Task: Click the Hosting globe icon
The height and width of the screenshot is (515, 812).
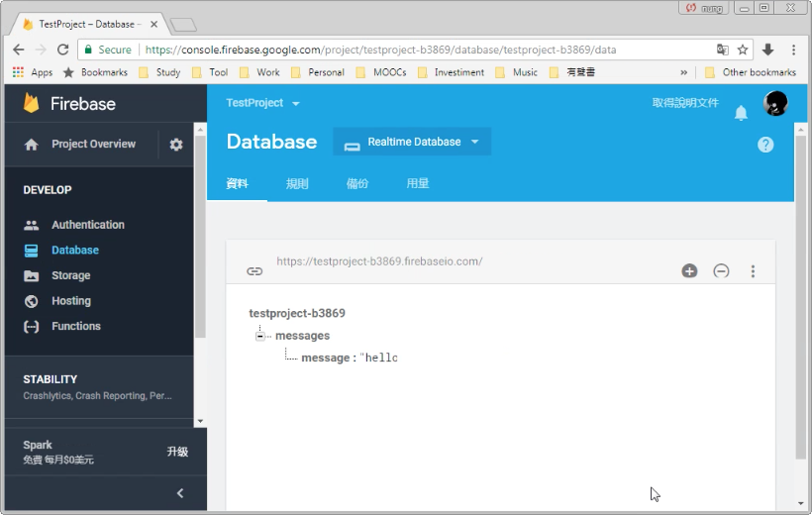Action: click(31, 301)
